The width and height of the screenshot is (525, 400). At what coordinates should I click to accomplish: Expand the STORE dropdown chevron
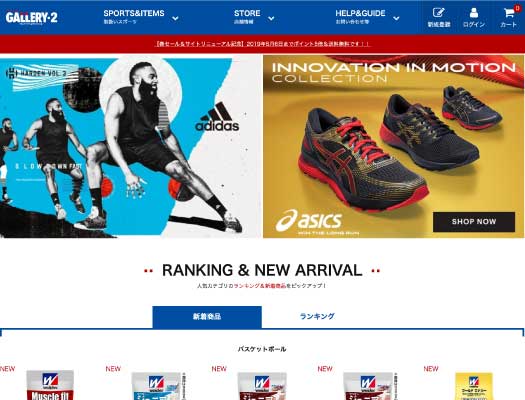271,18
